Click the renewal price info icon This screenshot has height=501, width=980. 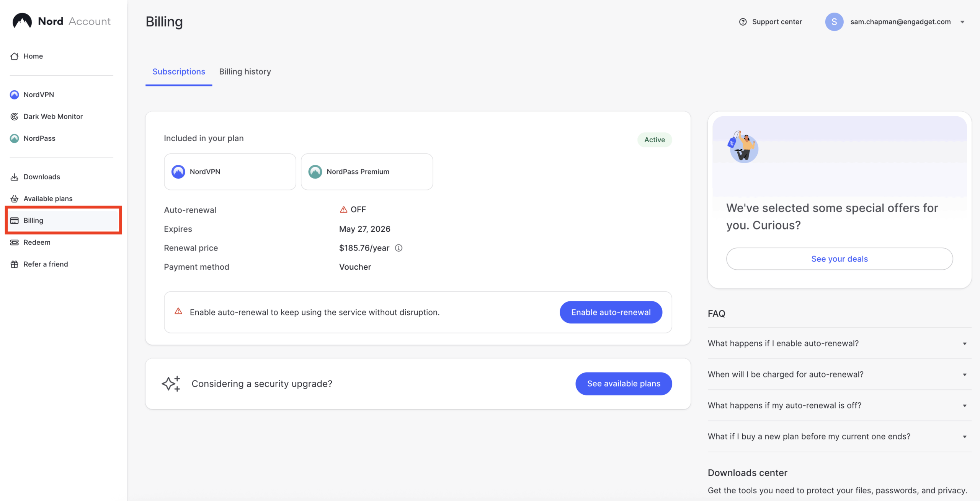point(399,248)
